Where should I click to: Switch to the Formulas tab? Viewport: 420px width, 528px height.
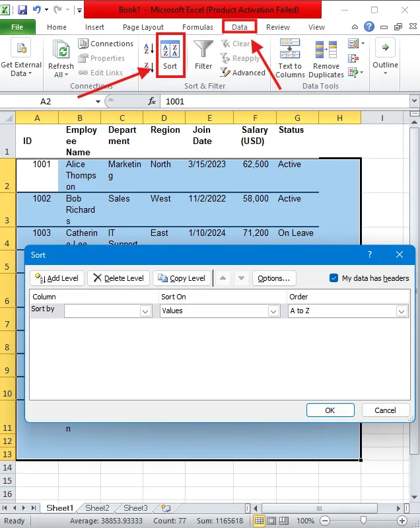coord(197,27)
